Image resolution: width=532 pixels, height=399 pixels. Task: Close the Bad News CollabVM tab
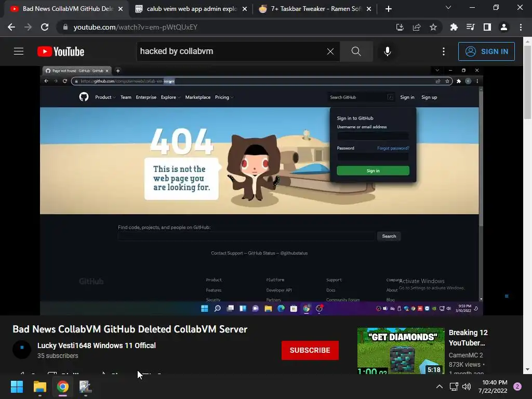pos(121,9)
